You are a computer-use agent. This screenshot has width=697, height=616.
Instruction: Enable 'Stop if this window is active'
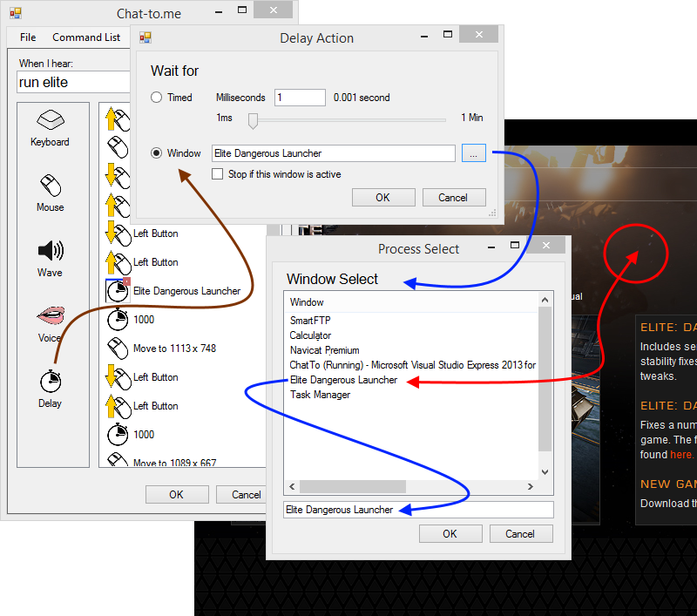pyautogui.click(x=217, y=173)
